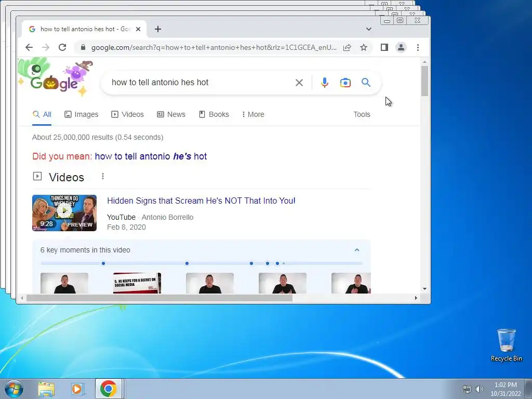Open the Chrome profile menu
Image resolution: width=532 pixels, height=399 pixels.
click(401, 47)
